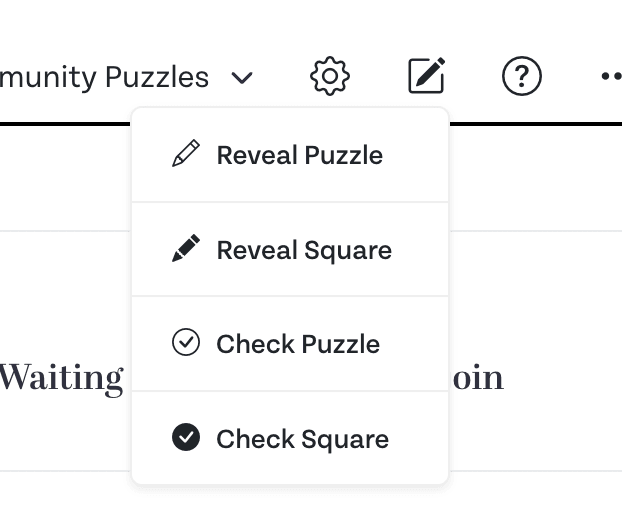This screenshot has height=522, width=622.
Task: Open the question mark help icon
Action: click(x=522, y=76)
